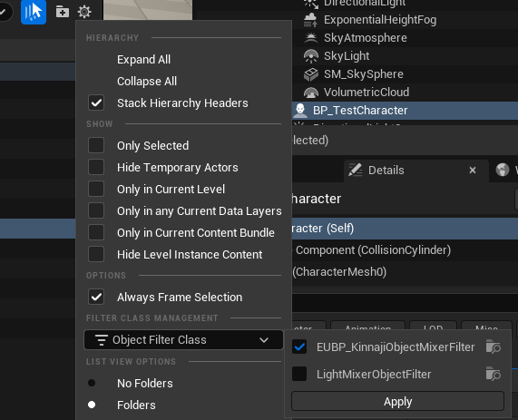The height and width of the screenshot is (420, 518).
Task: Choose Collapse All menu entry
Action: [x=147, y=82]
